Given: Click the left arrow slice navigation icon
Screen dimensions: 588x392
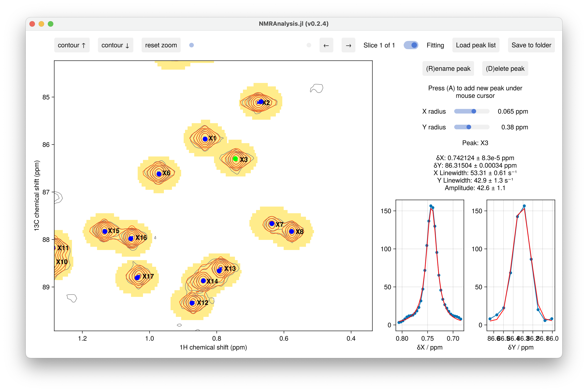Looking at the screenshot, I should pos(326,45).
